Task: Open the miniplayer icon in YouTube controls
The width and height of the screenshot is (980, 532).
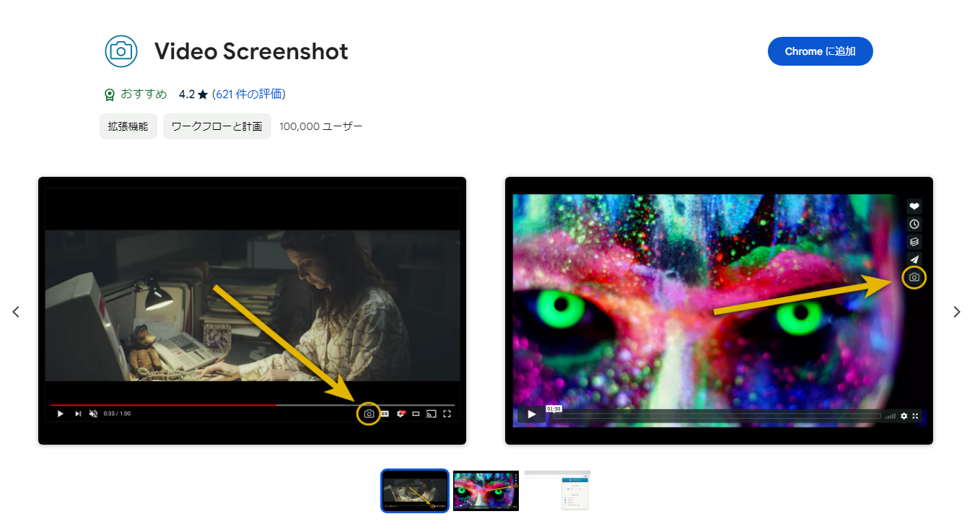Action: pyautogui.click(x=416, y=414)
